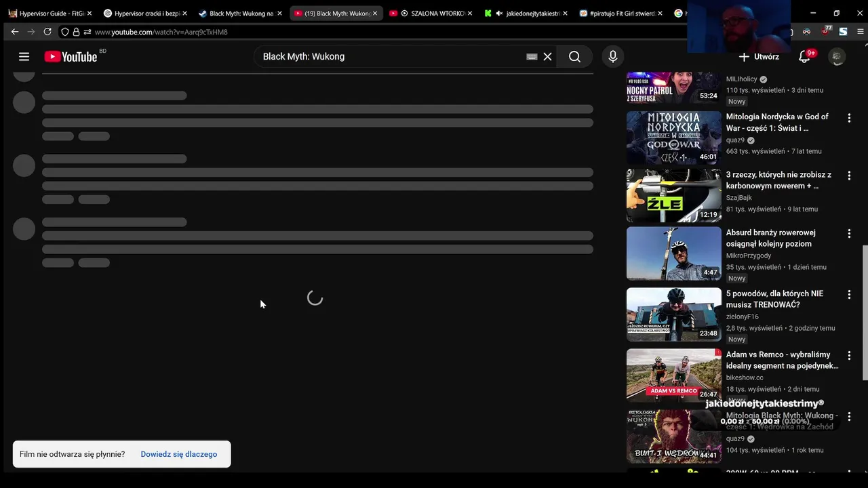Close the Hypervisor Guide - FitGirl tab
This screenshot has width=868, height=488.
click(x=89, y=13)
